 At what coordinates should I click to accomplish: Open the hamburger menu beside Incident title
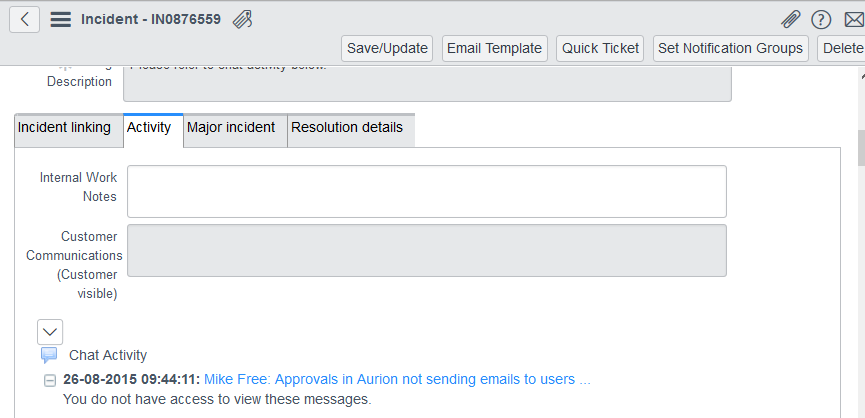click(x=61, y=20)
